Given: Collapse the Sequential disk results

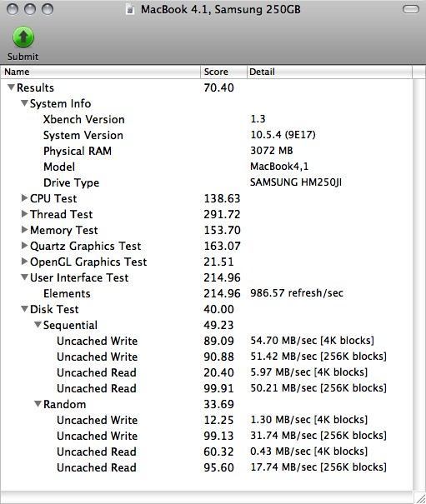Looking at the screenshot, I should click(x=38, y=325).
